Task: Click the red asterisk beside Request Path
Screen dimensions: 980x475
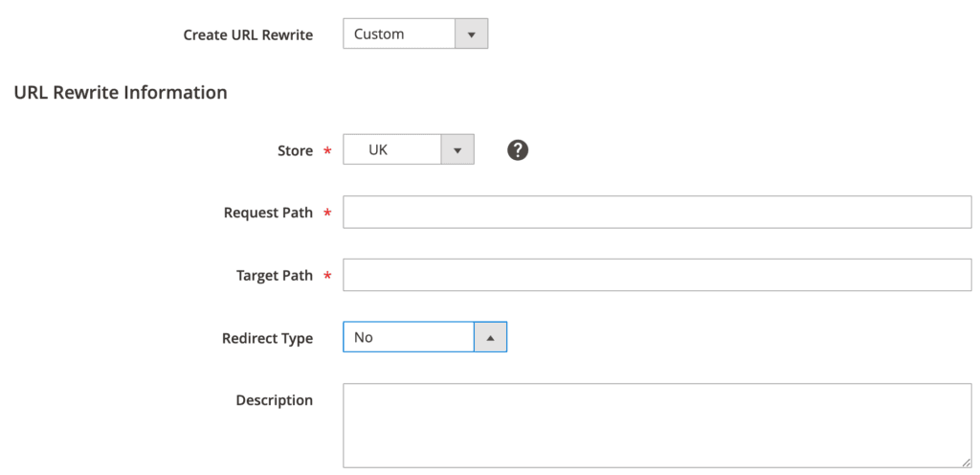Action: tap(328, 213)
